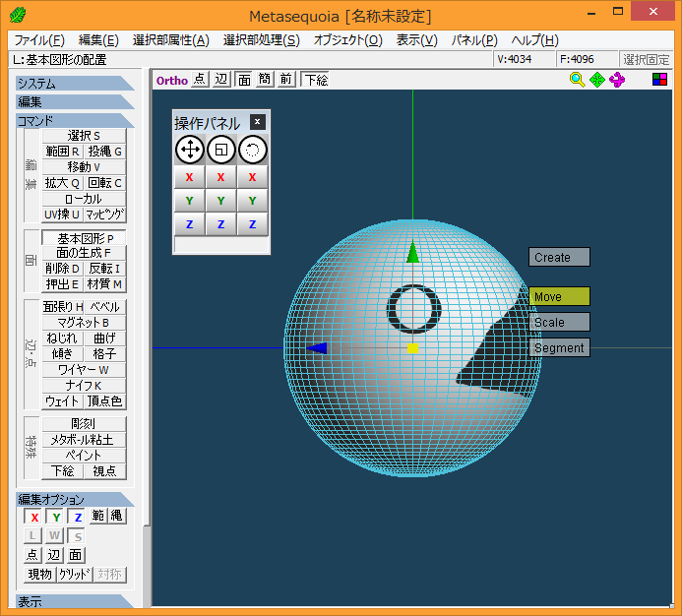This screenshot has width=682, height=616.
Task: Click the Ortho projection label
Action: 172,81
